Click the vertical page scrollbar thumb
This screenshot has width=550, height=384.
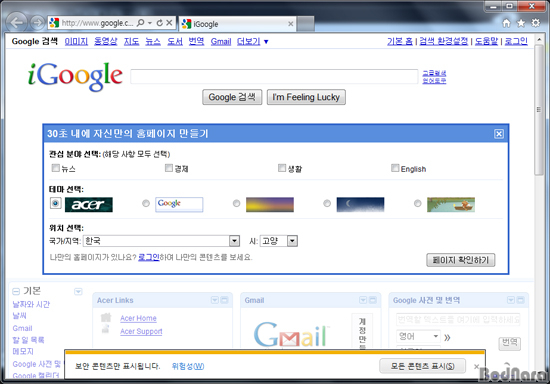click(x=539, y=110)
